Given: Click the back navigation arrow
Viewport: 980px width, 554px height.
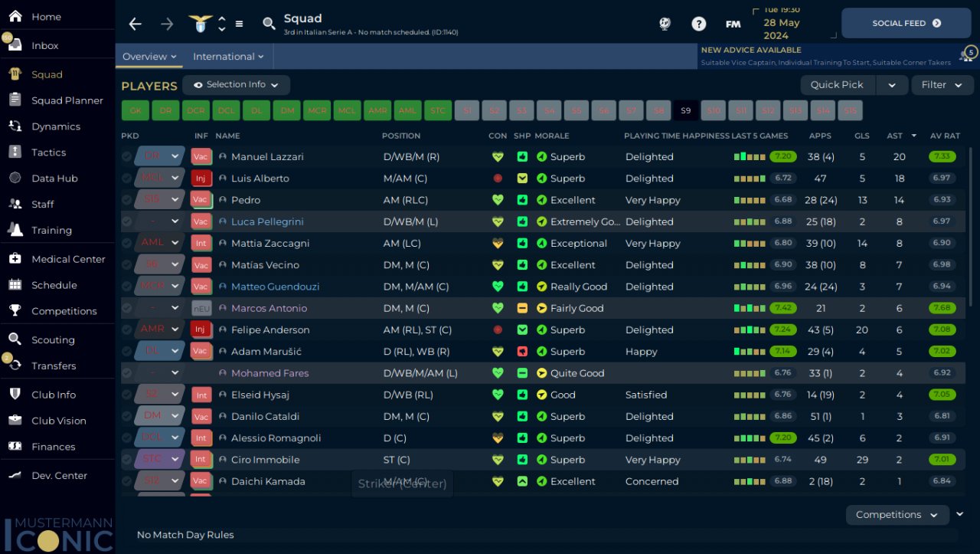Looking at the screenshot, I should [x=135, y=24].
